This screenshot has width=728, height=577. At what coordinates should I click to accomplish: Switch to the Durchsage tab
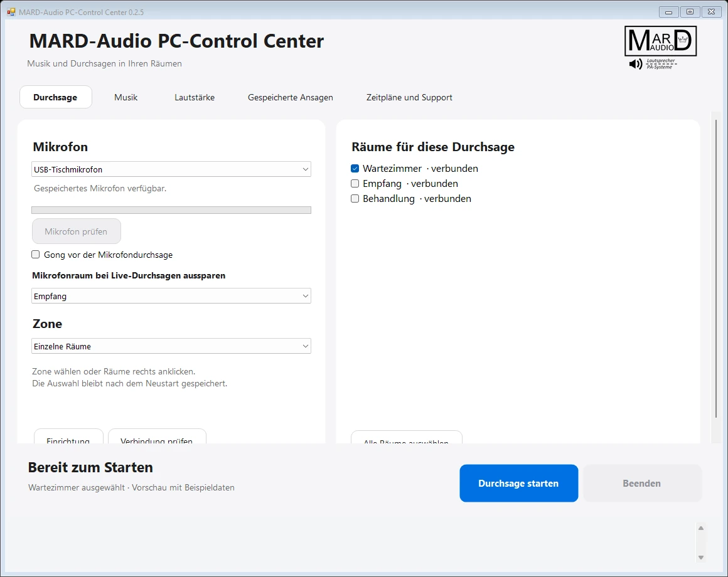pos(56,97)
